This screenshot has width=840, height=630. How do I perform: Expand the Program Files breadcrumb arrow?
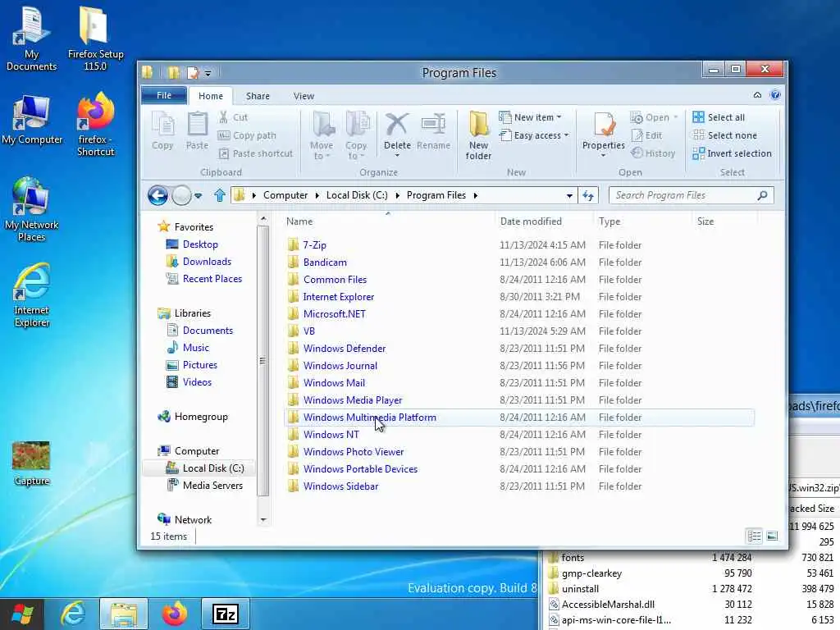coord(475,195)
